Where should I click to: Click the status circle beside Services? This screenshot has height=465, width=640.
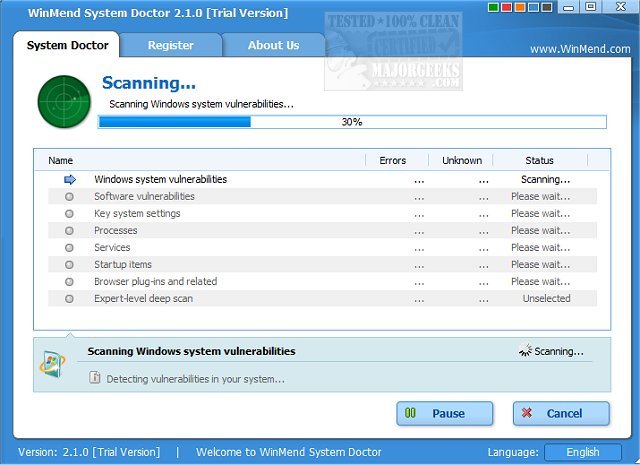69,248
